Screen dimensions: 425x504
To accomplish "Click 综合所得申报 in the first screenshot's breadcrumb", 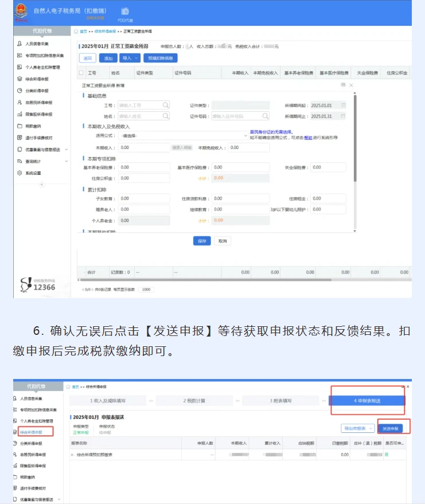I will click(x=105, y=32).
